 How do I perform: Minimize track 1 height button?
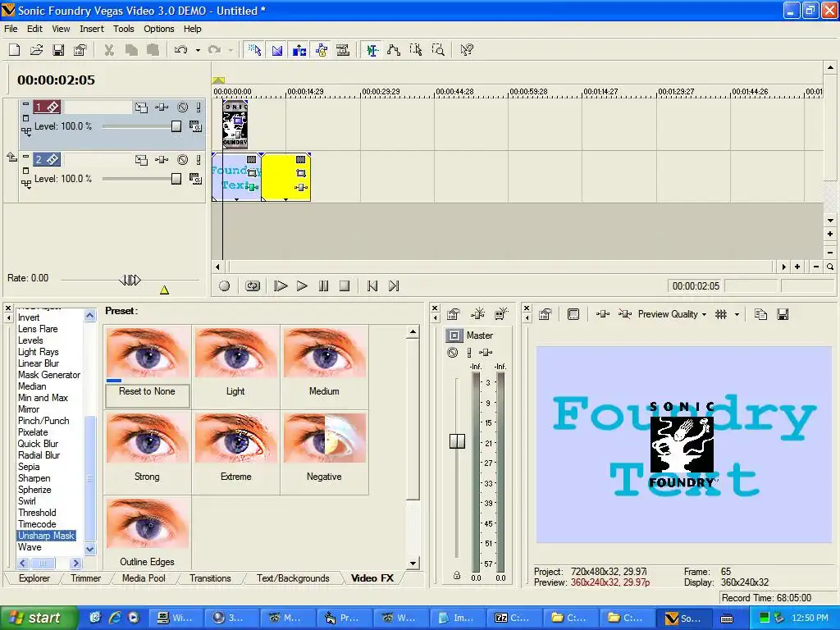coord(25,104)
